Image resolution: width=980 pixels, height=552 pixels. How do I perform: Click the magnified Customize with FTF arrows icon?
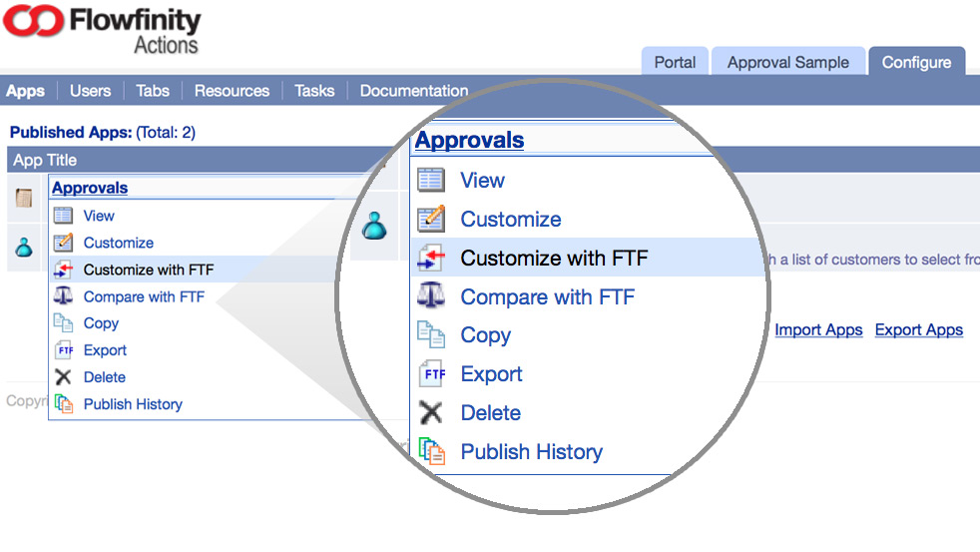point(431,259)
